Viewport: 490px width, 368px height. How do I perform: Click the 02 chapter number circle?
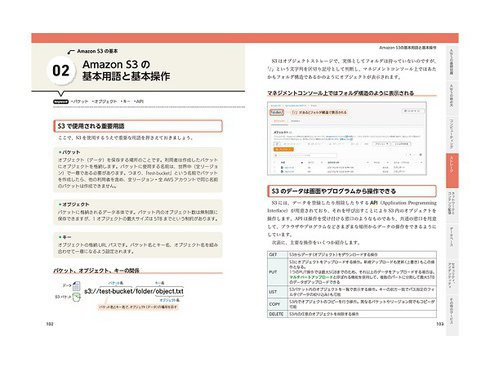point(61,70)
